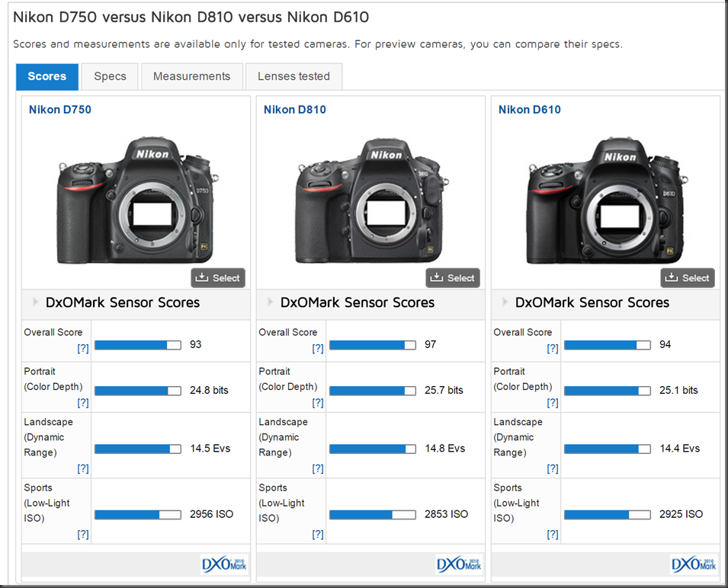Viewport: 728px width, 588px height.
Task: Open D810 Portrait Color Depth help [?]
Action: click(318, 402)
